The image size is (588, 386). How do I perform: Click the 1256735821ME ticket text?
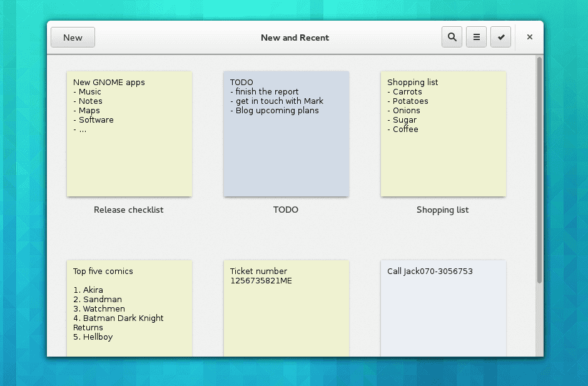click(261, 281)
